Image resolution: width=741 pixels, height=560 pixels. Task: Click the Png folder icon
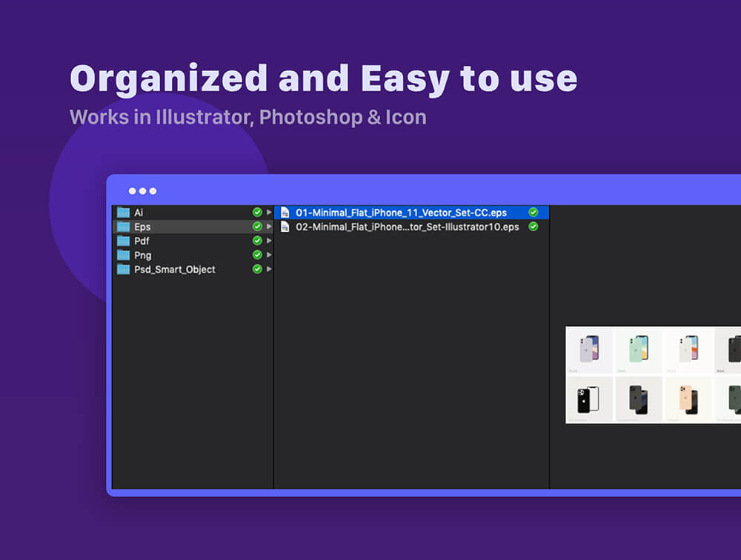[x=123, y=255]
